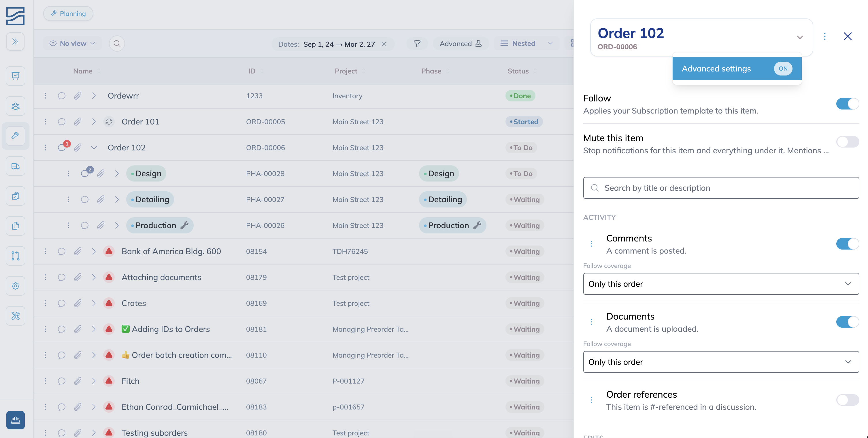Image resolution: width=868 pixels, height=438 pixels.
Task: Click the hard hat icon at bottom
Action: click(15, 420)
